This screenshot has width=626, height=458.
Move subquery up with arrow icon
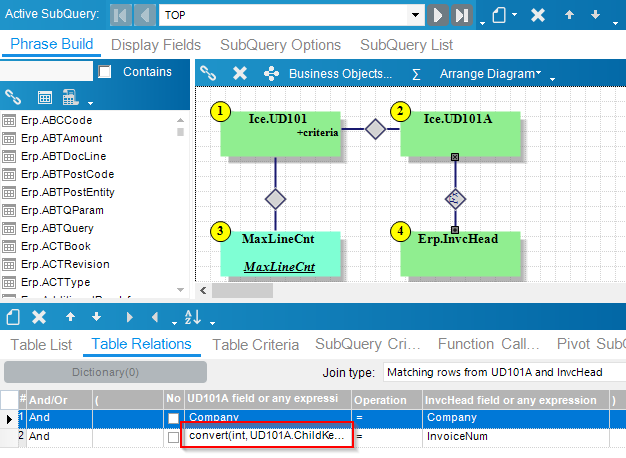point(569,15)
